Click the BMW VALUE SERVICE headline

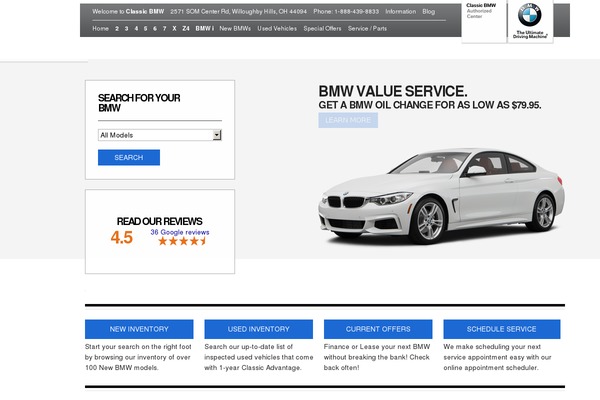point(393,91)
